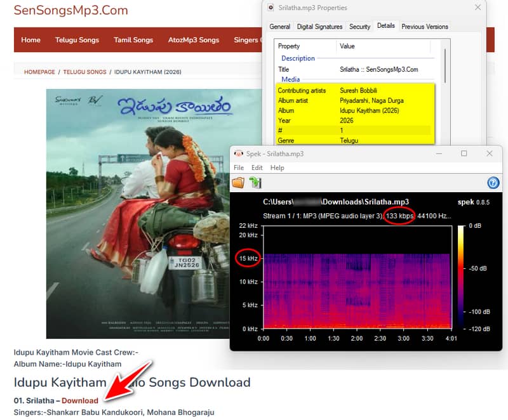Screen dimensions: 508x420
Task: Select the Genre Telugu property row
Action: (354, 140)
